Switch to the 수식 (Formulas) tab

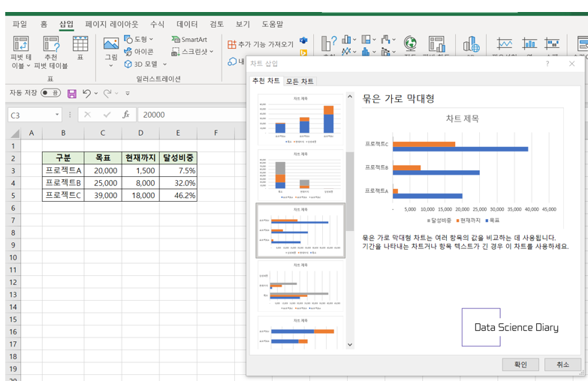click(157, 24)
